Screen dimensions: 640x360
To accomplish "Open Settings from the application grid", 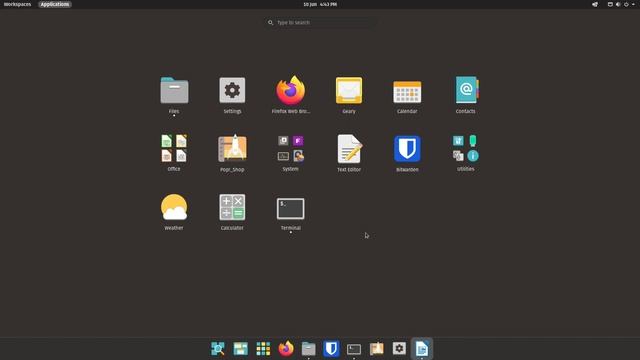I will (232, 95).
